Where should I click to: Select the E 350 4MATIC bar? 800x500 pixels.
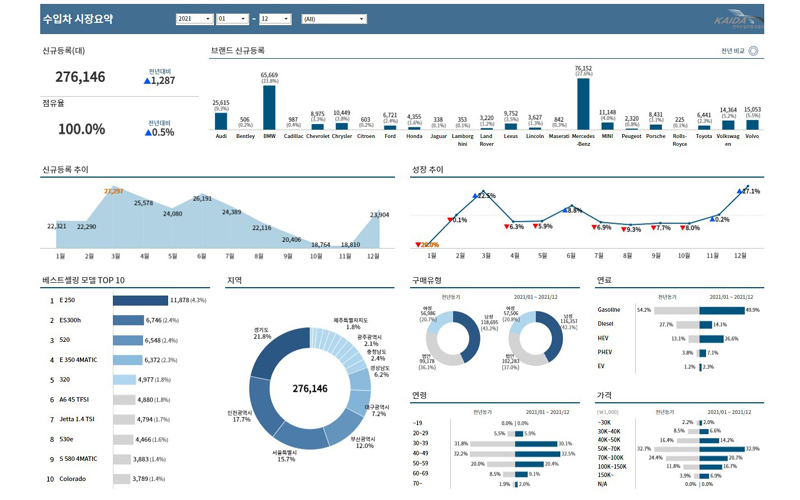coord(128,360)
